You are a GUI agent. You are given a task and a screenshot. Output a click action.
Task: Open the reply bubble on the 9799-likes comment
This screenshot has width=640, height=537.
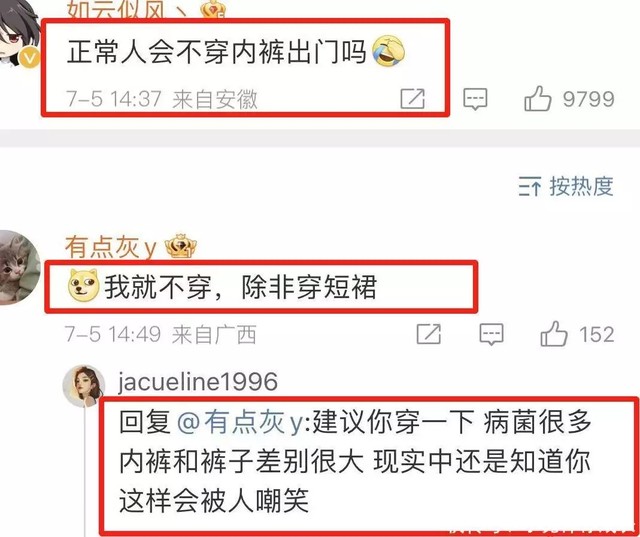point(475,99)
